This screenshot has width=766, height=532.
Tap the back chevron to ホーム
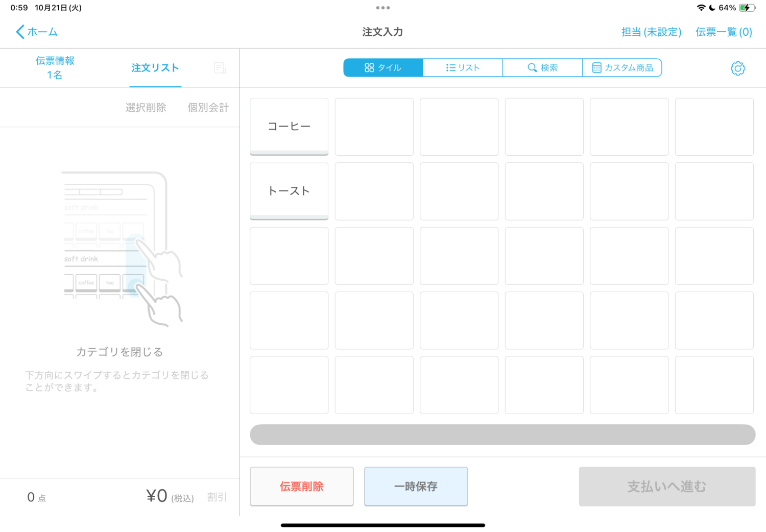click(20, 32)
